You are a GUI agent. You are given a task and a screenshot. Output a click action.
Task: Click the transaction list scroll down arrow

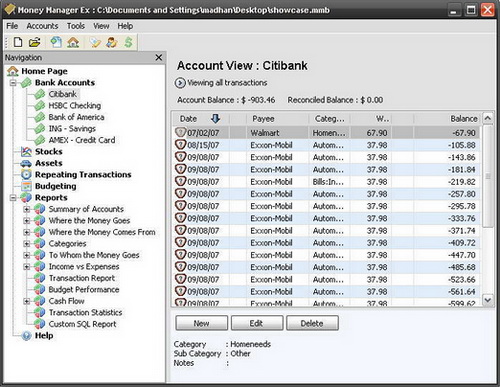click(488, 300)
